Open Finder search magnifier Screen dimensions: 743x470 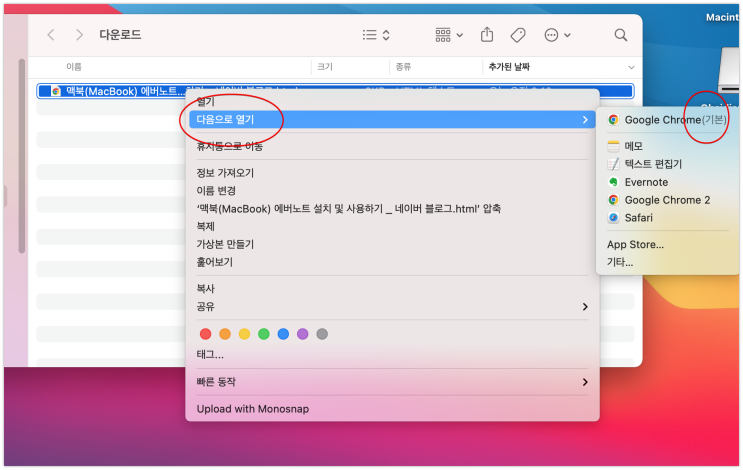621,35
